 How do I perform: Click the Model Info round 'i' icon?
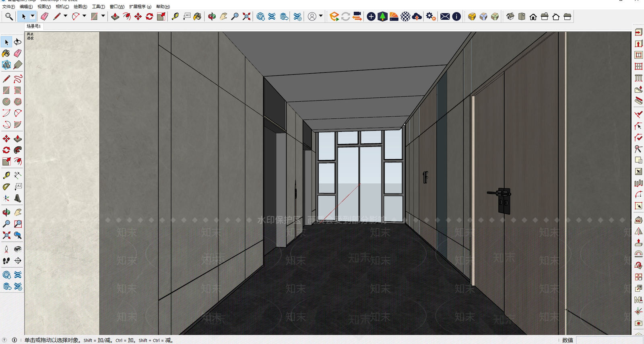[x=456, y=16]
